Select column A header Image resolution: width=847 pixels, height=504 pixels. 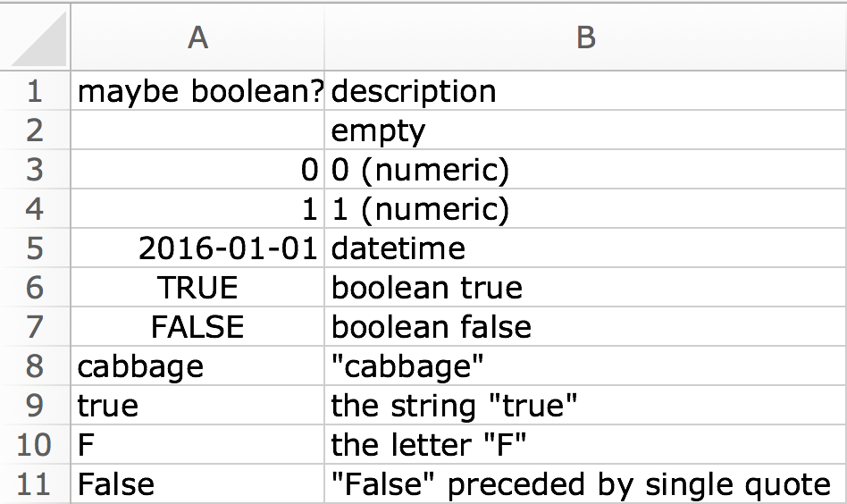click(x=197, y=38)
